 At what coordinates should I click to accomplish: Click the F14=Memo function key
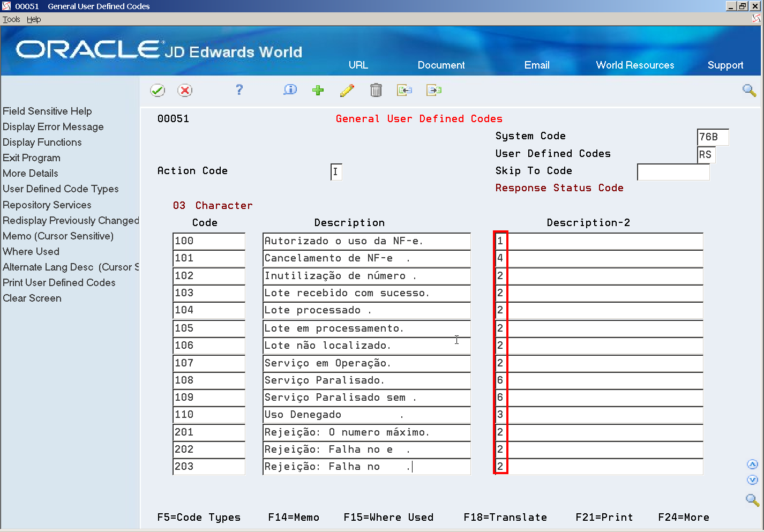(294, 518)
